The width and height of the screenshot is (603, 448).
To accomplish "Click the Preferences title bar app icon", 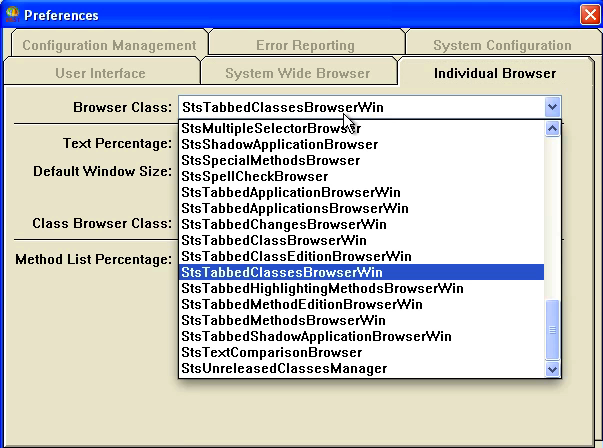I will coord(12,15).
